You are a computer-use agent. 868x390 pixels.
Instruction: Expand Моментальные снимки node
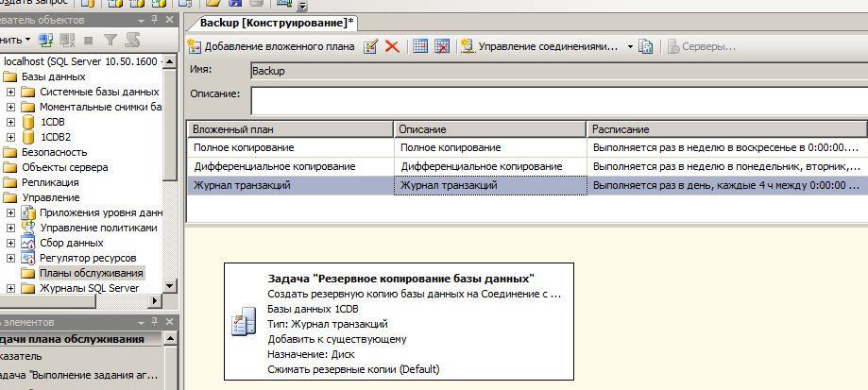point(10,107)
